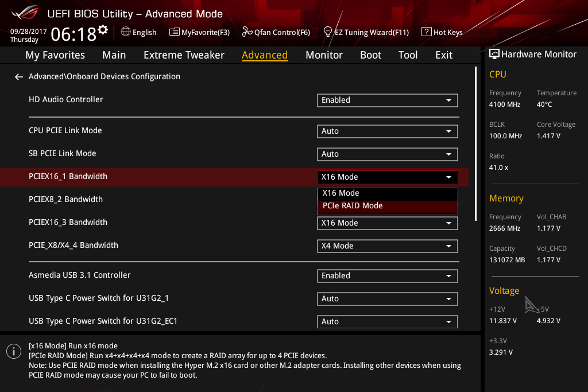Click CPU frequency value 4100 MHz
This screenshot has width=588, height=392.
pos(504,104)
